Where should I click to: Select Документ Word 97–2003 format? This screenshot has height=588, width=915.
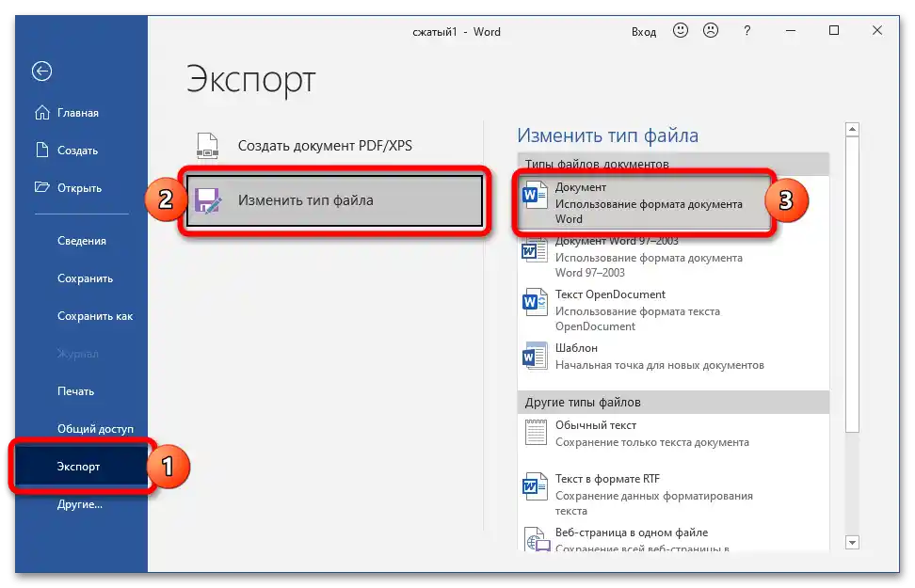click(x=673, y=256)
